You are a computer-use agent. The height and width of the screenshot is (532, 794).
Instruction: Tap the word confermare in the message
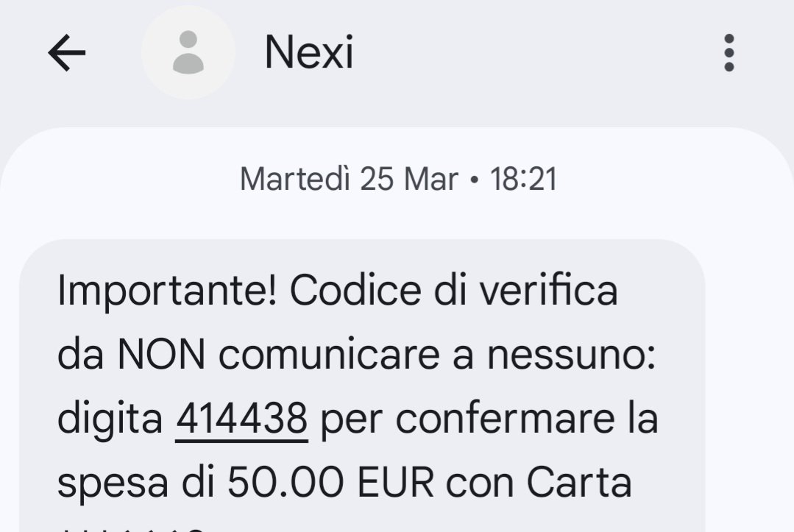click(503, 419)
